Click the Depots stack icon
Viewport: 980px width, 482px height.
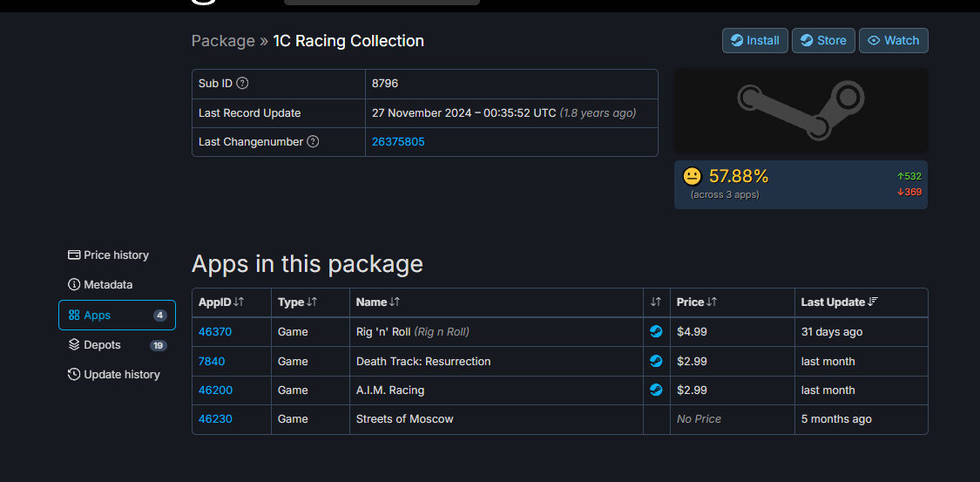[x=74, y=345]
